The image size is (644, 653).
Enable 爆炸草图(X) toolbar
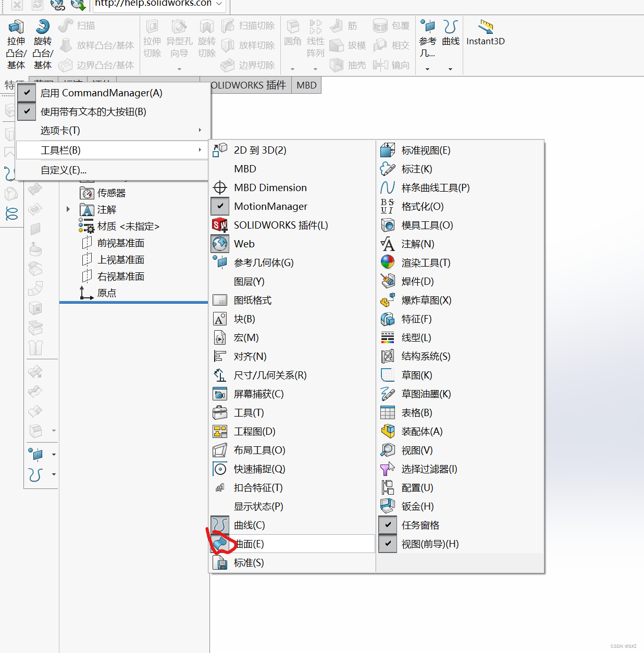[460, 300]
